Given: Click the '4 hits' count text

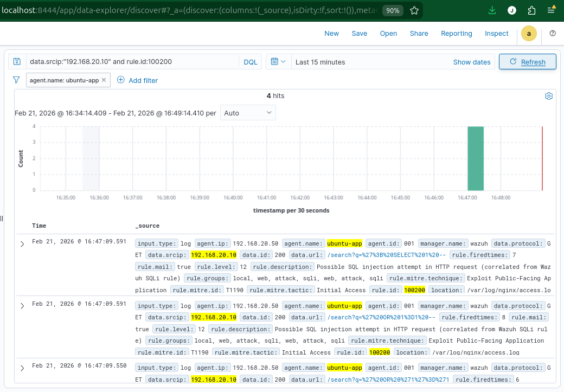Looking at the screenshot, I should (275, 96).
